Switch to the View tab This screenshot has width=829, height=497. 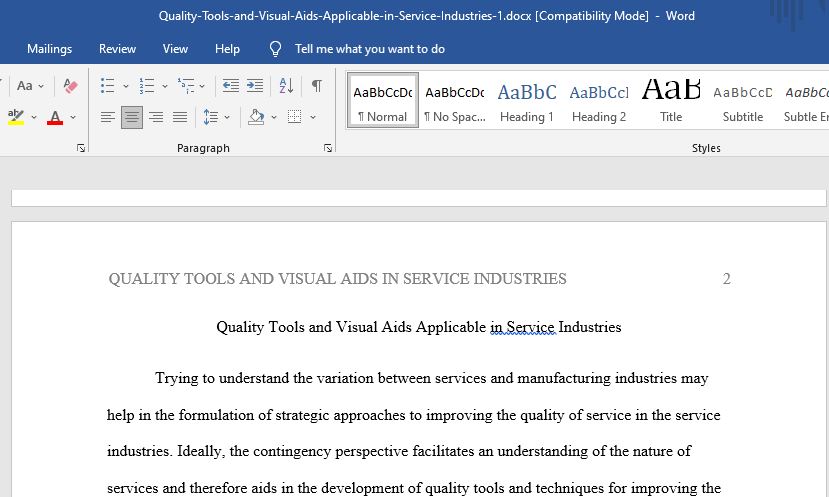click(x=175, y=49)
